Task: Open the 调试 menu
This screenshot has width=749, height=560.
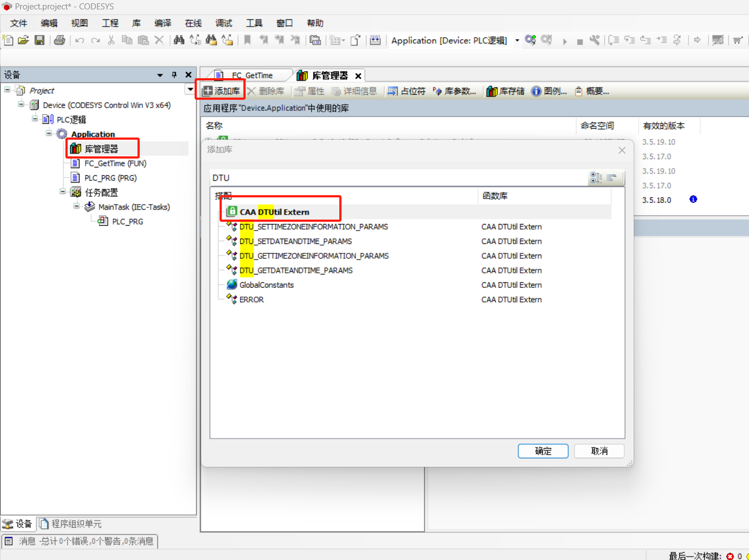Action: tap(223, 23)
